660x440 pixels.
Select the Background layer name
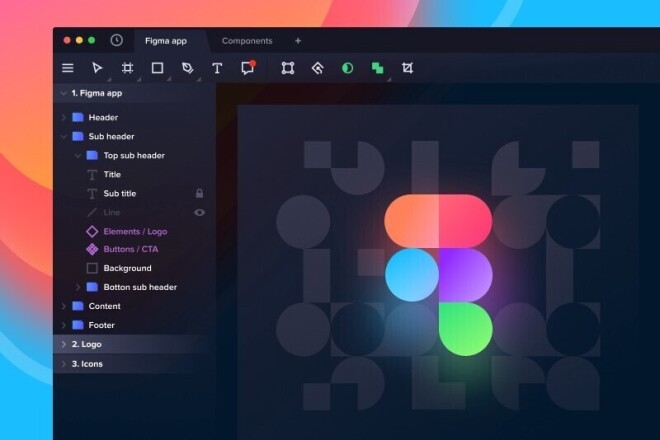pyautogui.click(x=128, y=268)
